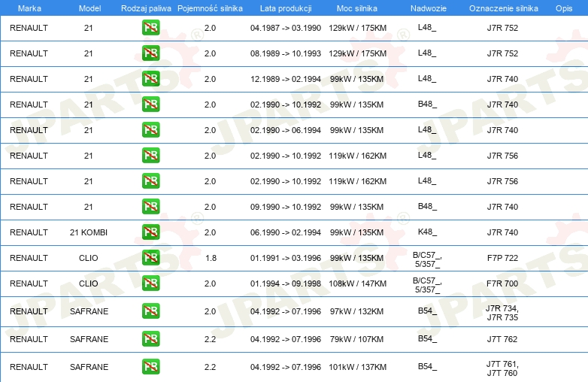
Task: Select the '01.1994 -> 09.1998' date cell
Action: pyautogui.click(x=286, y=283)
